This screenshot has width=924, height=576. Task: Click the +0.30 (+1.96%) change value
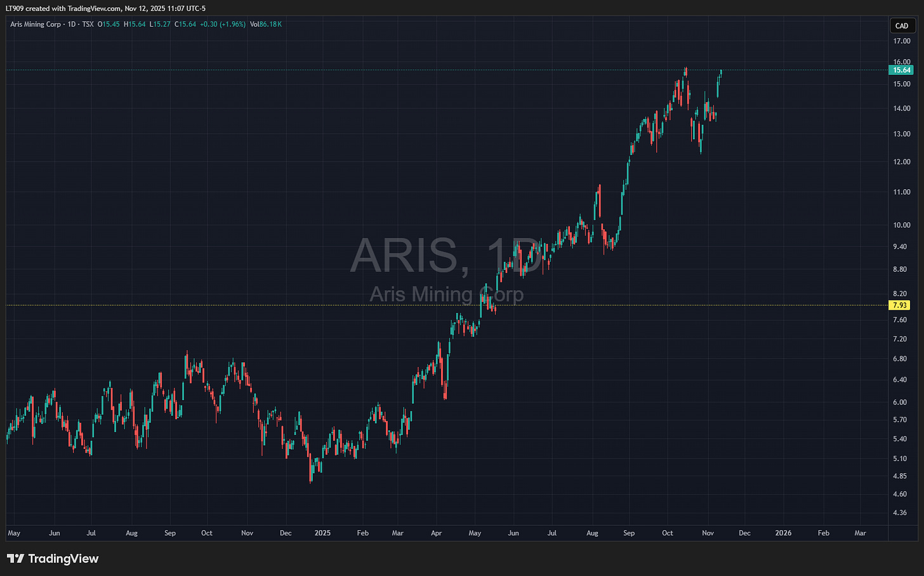point(223,24)
